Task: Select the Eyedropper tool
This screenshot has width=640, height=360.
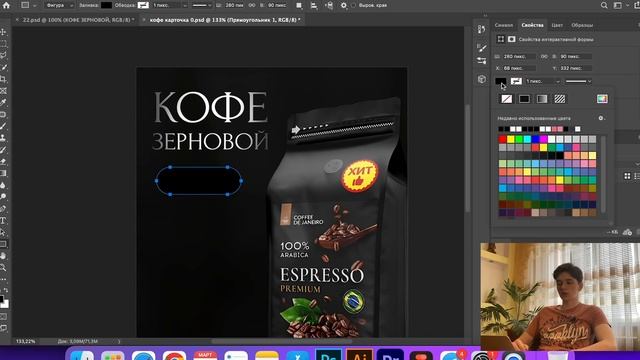Action: click(x=3, y=102)
